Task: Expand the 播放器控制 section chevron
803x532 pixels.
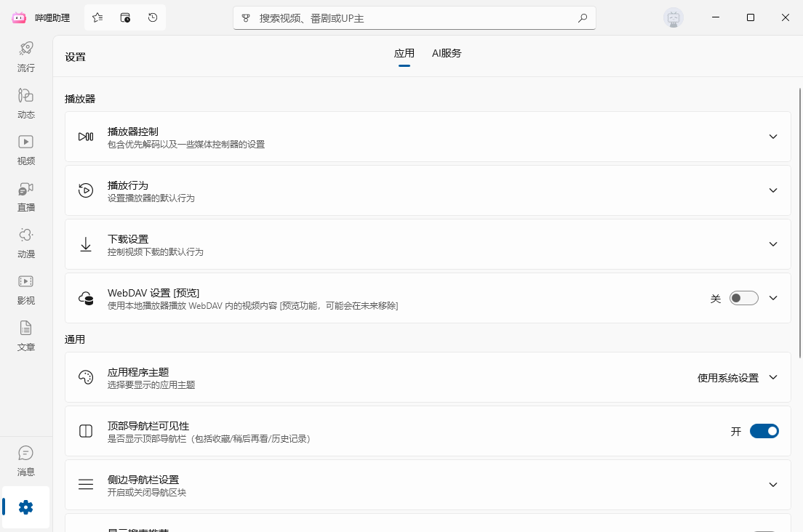Action: [773, 137]
